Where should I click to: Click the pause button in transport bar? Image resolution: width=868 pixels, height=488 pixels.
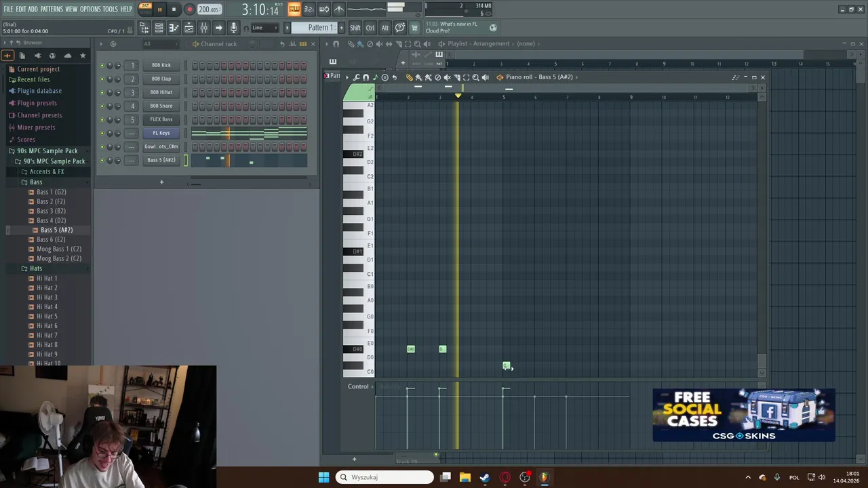[159, 9]
